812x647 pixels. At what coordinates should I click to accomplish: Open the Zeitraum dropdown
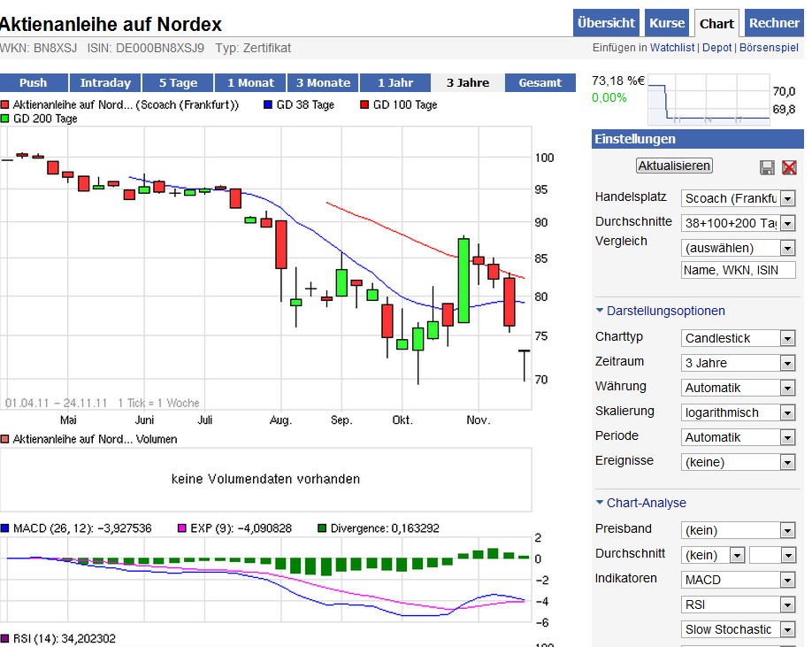click(738, 363)
